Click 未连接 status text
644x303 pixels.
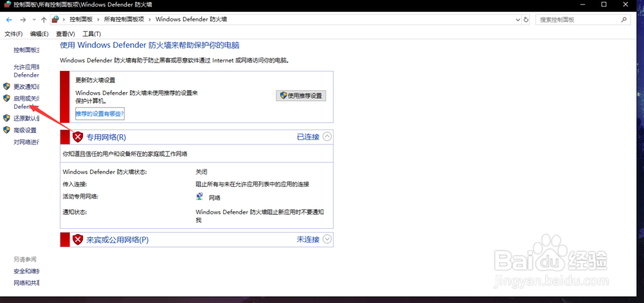(x=308, y=239)
